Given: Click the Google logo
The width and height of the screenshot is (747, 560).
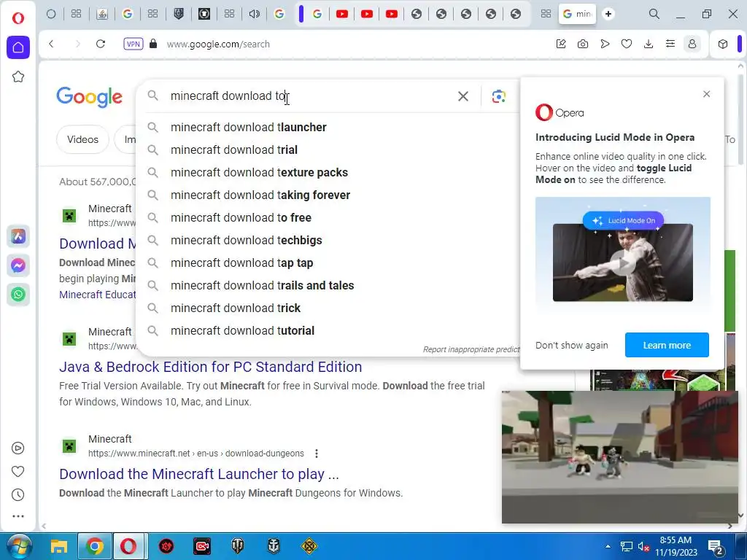Looking at the screenshot, I should [x=89, y=97].
